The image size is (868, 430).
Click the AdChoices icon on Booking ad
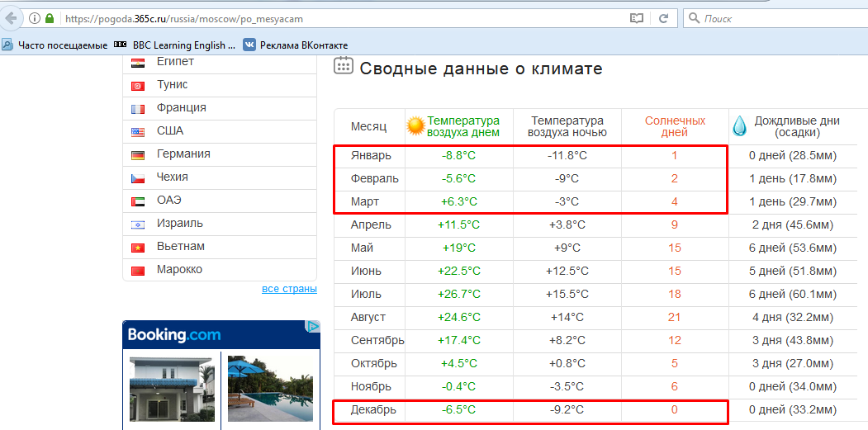[x=313, y=327]
